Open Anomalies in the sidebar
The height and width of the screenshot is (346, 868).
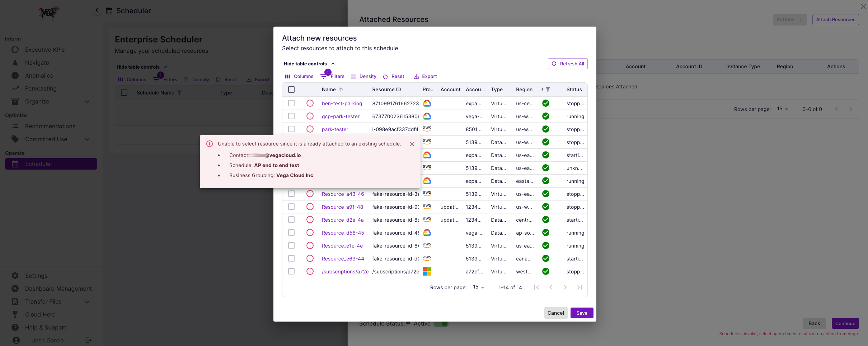click(x=39, y=75)
